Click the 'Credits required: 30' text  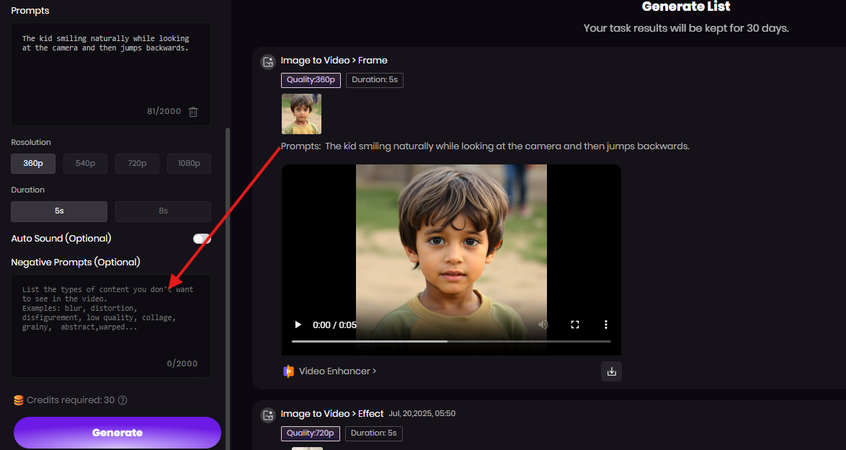[71, 400]
